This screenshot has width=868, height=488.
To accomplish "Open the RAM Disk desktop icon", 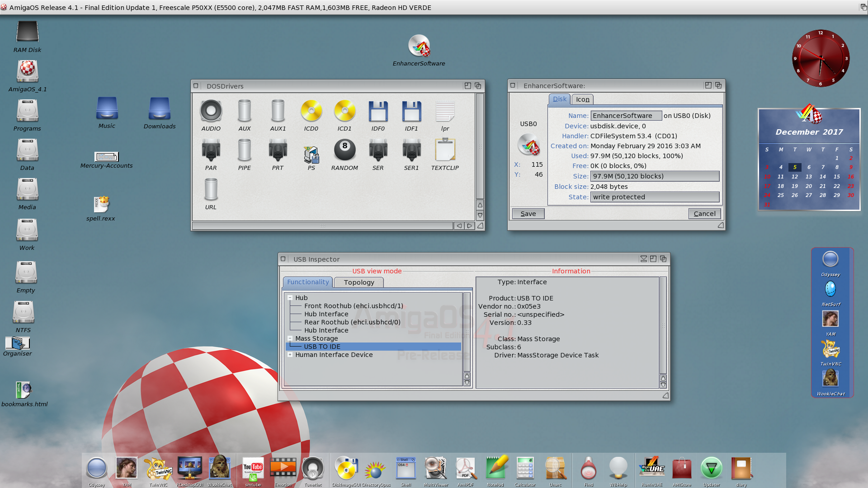I will pyautogui.click(x=27, y=33).
